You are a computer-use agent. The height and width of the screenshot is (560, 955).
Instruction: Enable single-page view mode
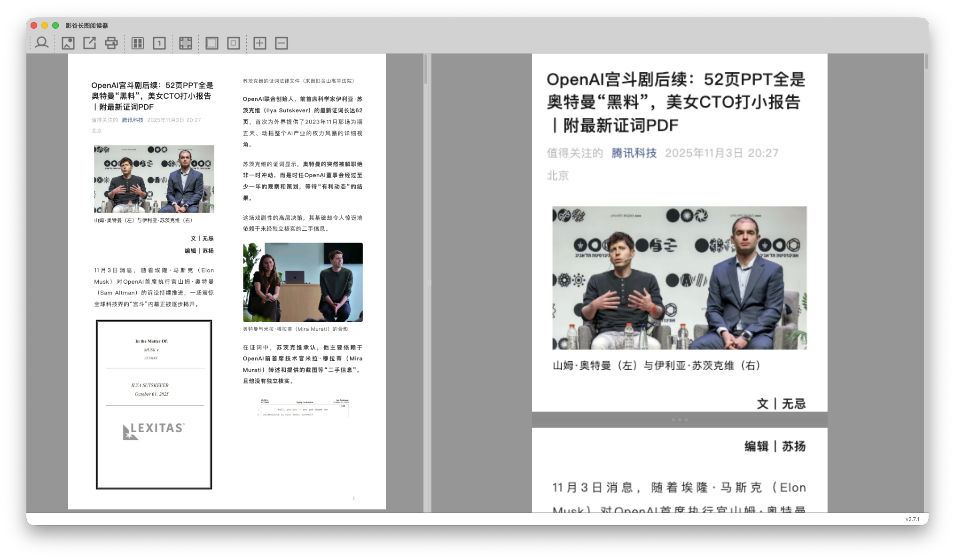160,43
